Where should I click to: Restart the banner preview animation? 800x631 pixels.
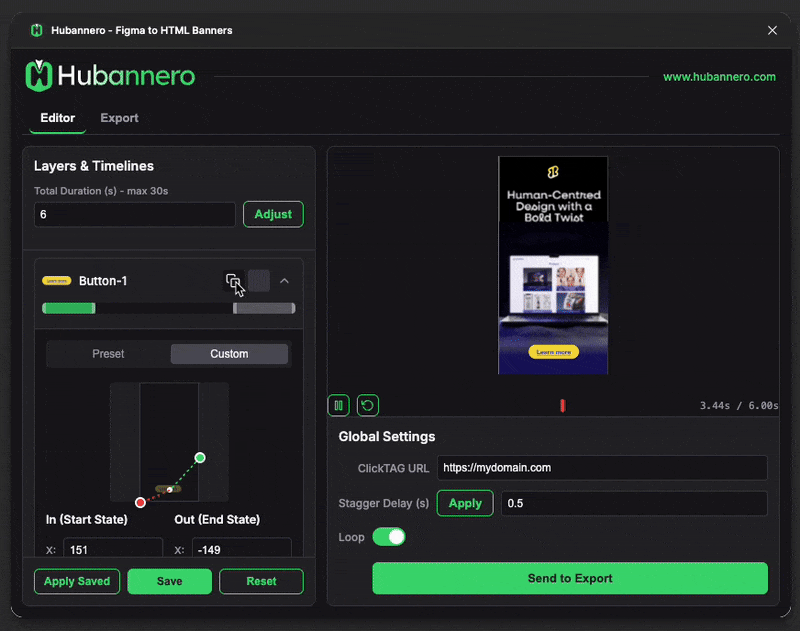tap(367, 406)
